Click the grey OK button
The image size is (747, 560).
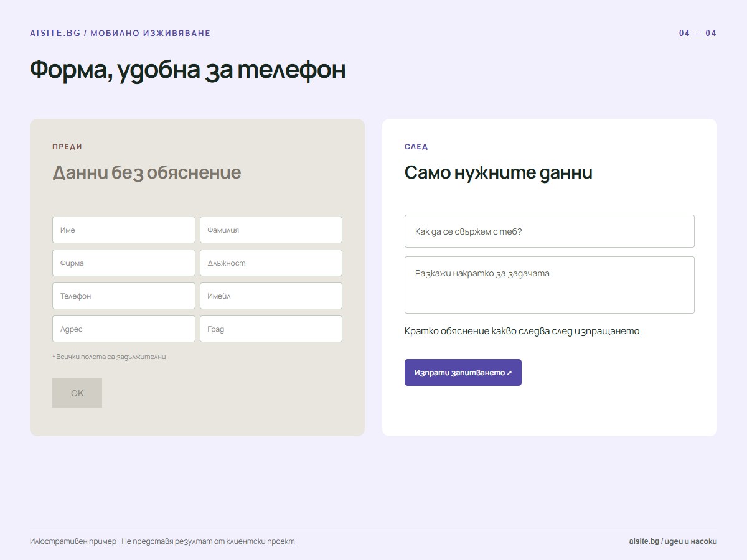click(x=77, y=393)
